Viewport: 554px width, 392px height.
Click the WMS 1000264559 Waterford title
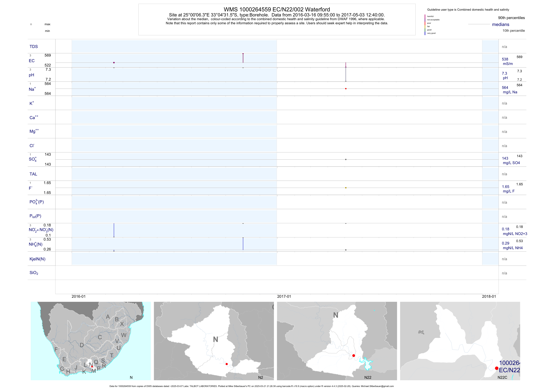click(x=277, y=9)
